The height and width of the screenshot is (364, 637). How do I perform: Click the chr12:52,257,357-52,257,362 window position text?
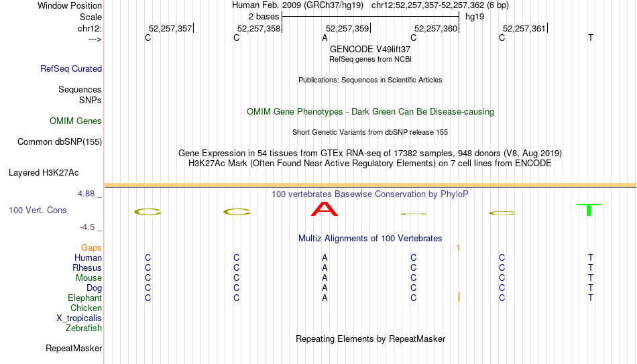pyautogui.click(x=440, y=5)
